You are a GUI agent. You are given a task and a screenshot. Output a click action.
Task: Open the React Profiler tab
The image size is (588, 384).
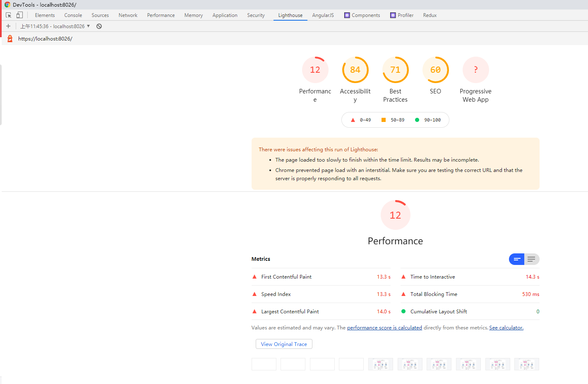click(402, 15)
